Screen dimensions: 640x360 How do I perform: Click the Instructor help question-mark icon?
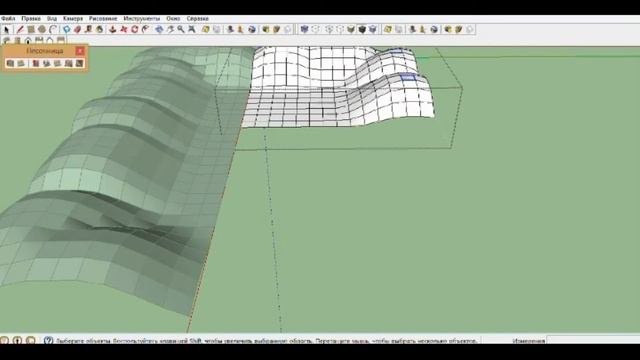coord(48,340)
